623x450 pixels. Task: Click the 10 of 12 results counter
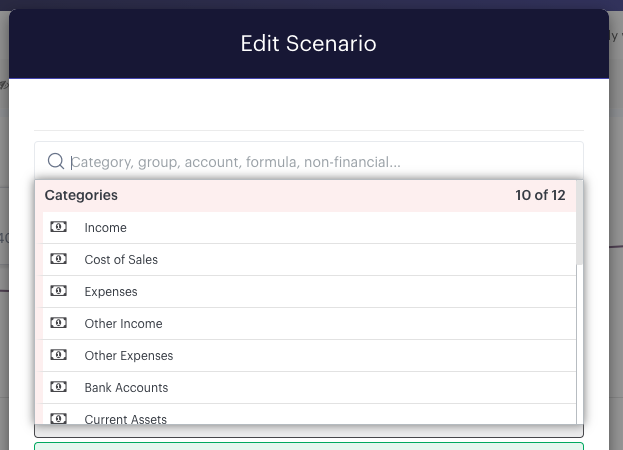[x=540, y=195]
